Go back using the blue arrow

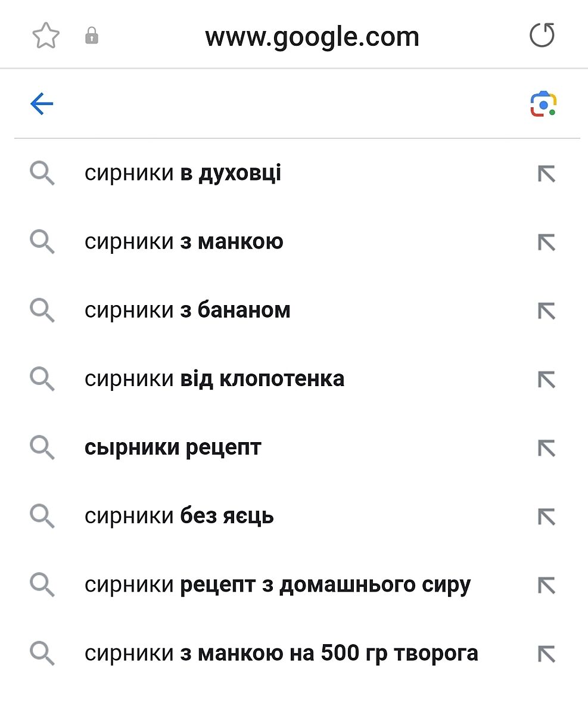[42, 105]
